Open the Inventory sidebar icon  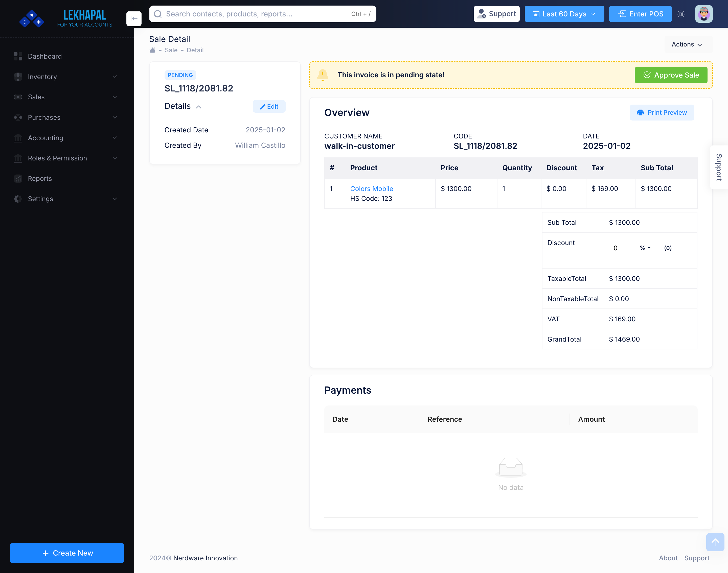[x=17, y=77]
